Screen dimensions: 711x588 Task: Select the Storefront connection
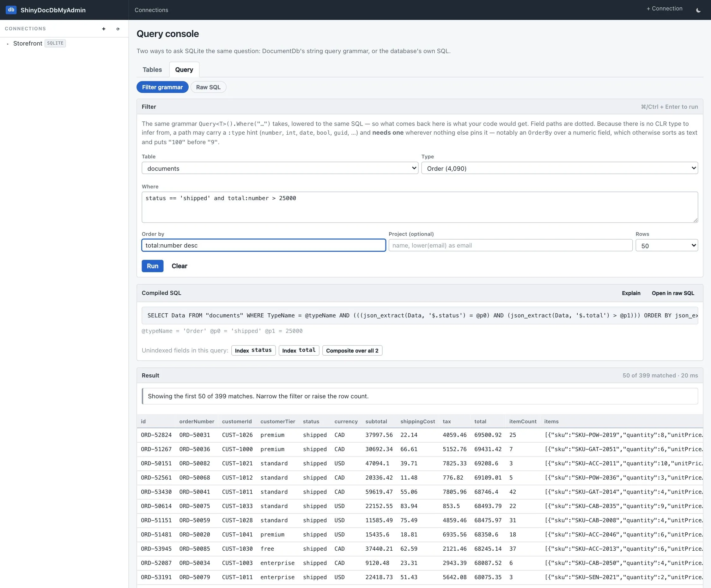click(x=28, y=43)
